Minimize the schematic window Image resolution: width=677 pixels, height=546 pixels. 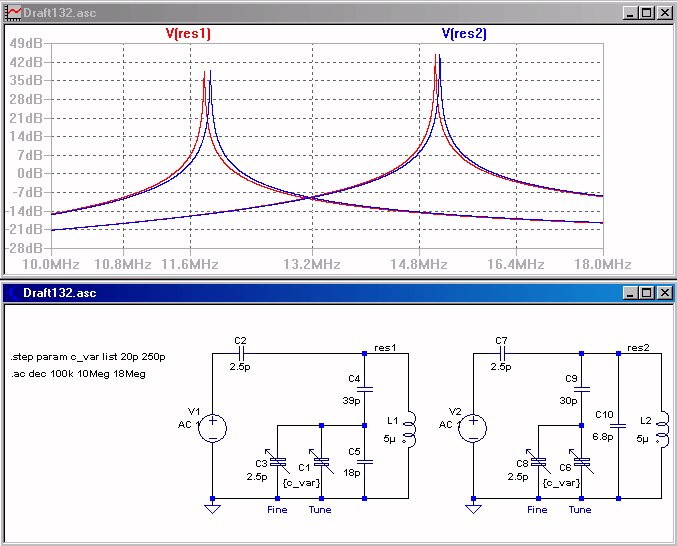point(630,294)
